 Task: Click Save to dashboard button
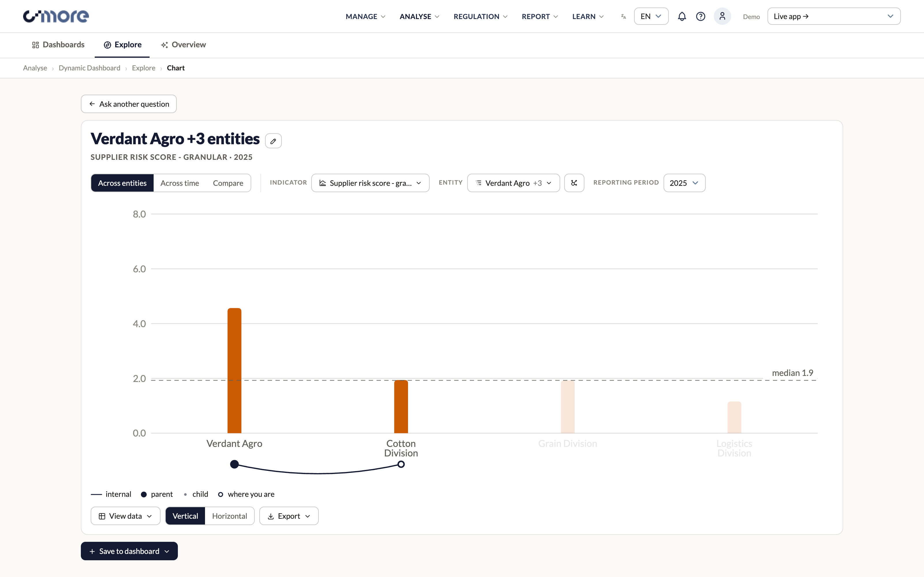coord(129,551)
